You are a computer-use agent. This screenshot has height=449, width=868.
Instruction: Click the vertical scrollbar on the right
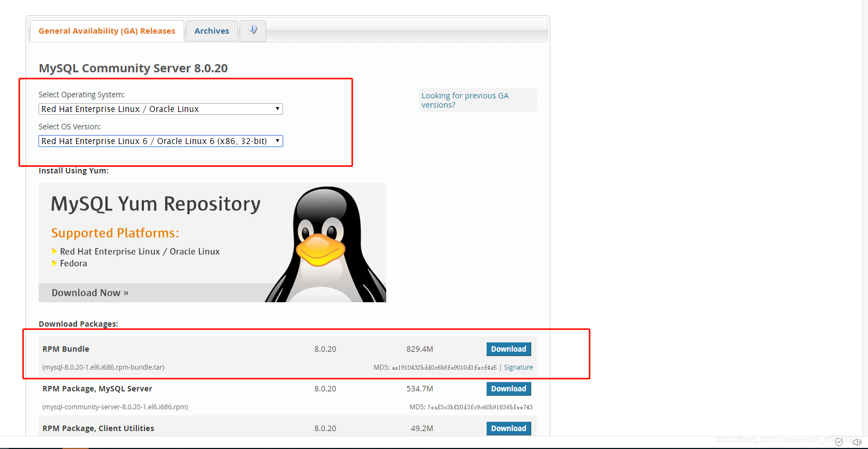point(865,217)
